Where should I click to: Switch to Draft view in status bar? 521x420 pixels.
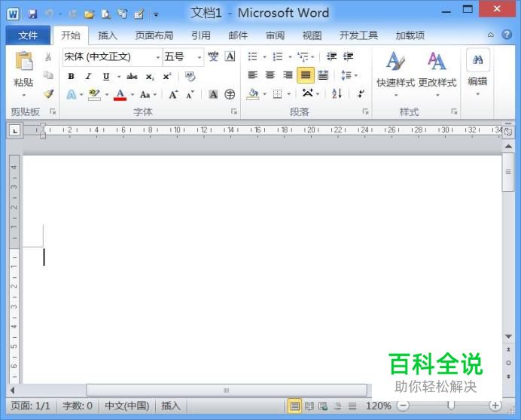coord(352,406)
